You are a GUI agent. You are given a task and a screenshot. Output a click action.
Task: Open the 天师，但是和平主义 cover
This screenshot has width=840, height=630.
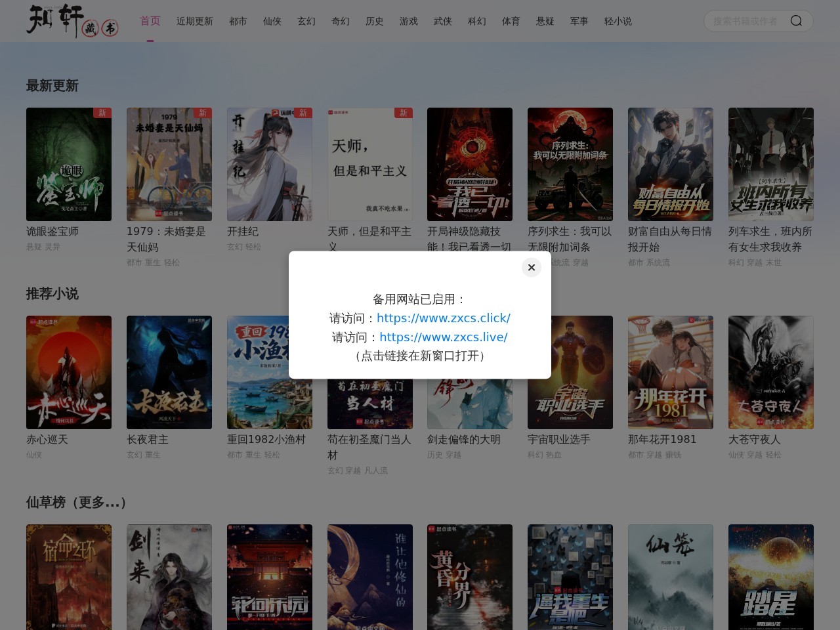(370, 164)
